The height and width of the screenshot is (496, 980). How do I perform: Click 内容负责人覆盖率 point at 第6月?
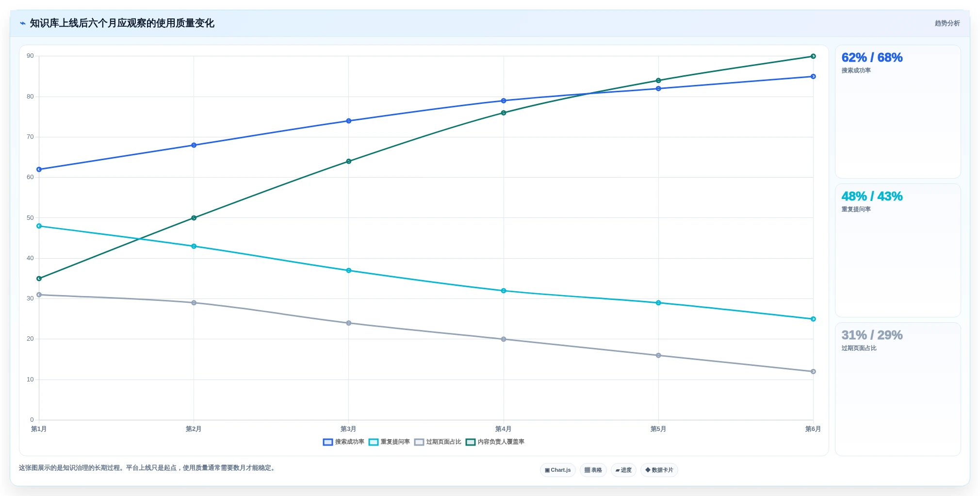pyautogui.click(x=813, y=56)
